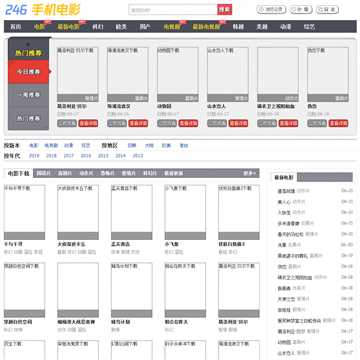Filter by 港台 region
The width and height of the screenshot is (360, 360).
click(184, 146)
